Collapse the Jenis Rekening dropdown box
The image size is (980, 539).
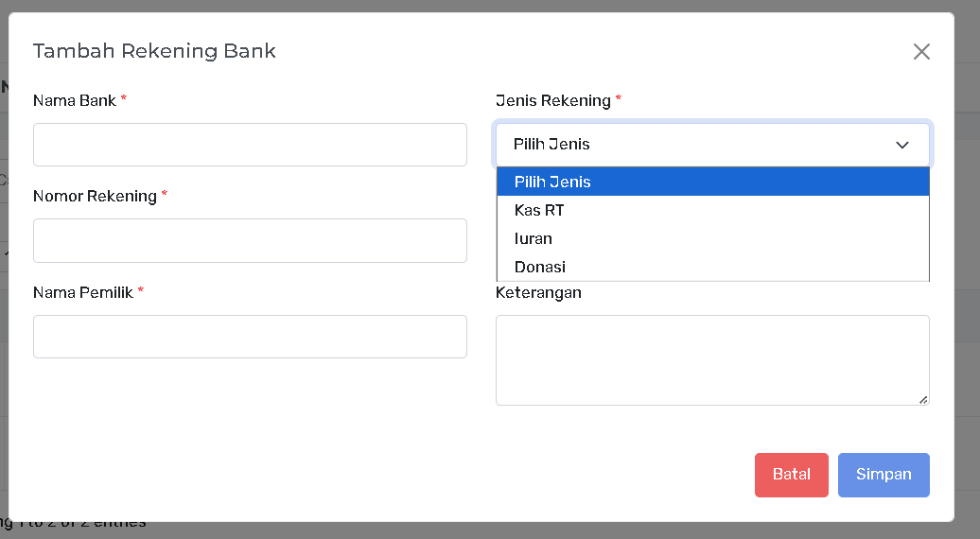tap(712, 145)
